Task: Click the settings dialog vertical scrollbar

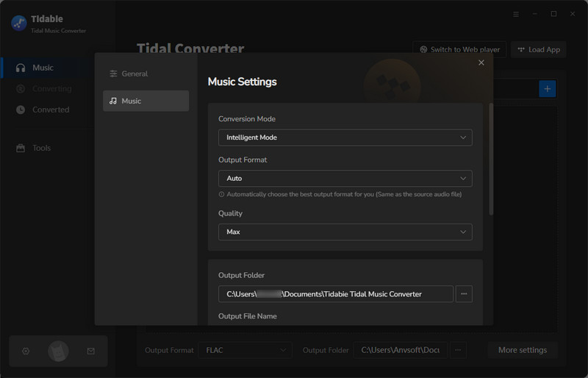Action: pos(491,159)
